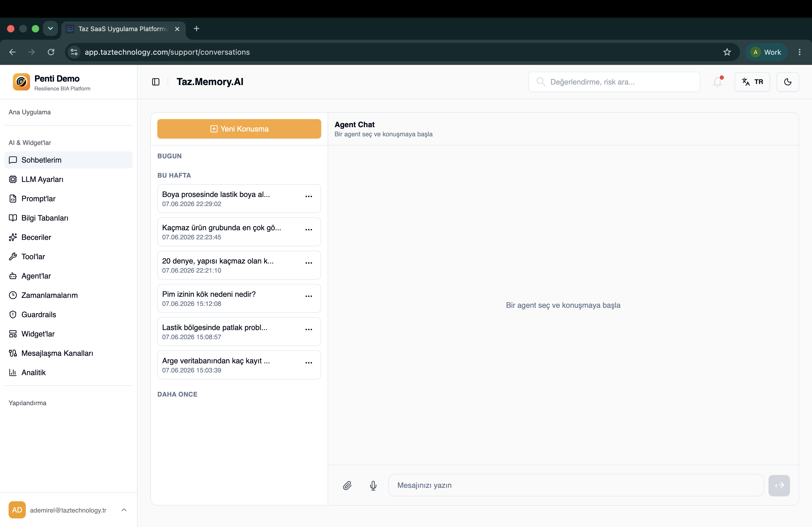Click the browser address bar URL
This screenshot has width=812, height=527.
tap(167, 52)
